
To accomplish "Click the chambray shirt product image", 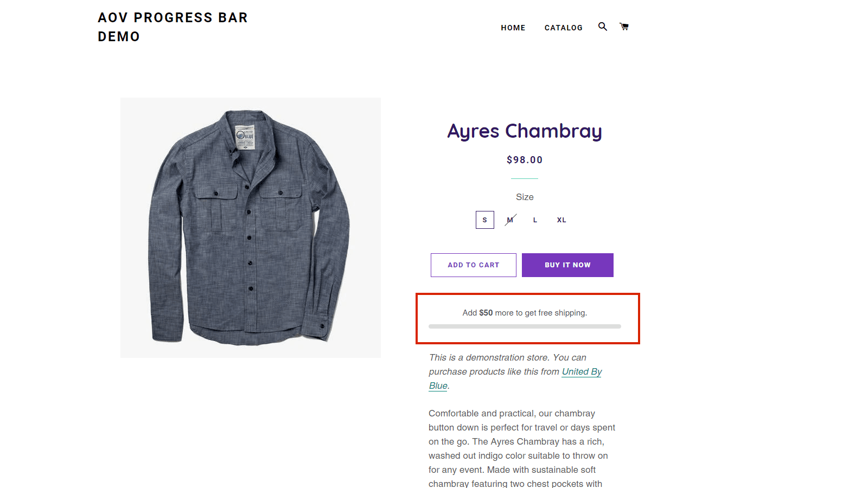I will [251, 228].
